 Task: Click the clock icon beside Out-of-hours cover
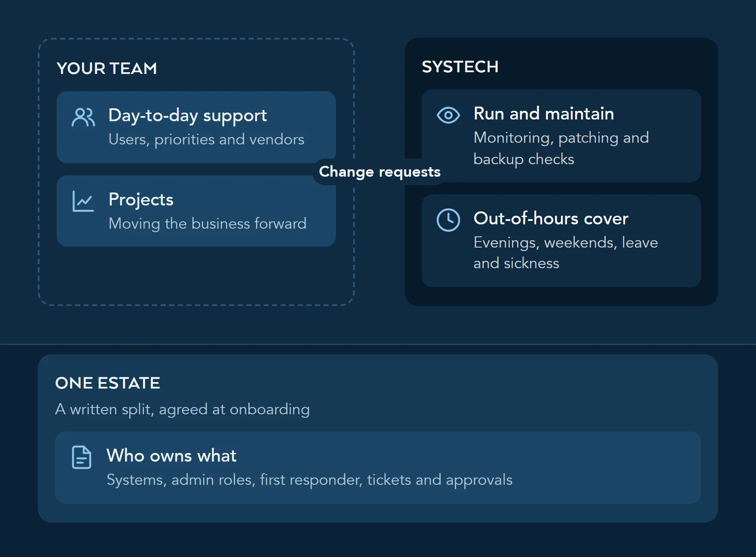click(x=448, y=220)
